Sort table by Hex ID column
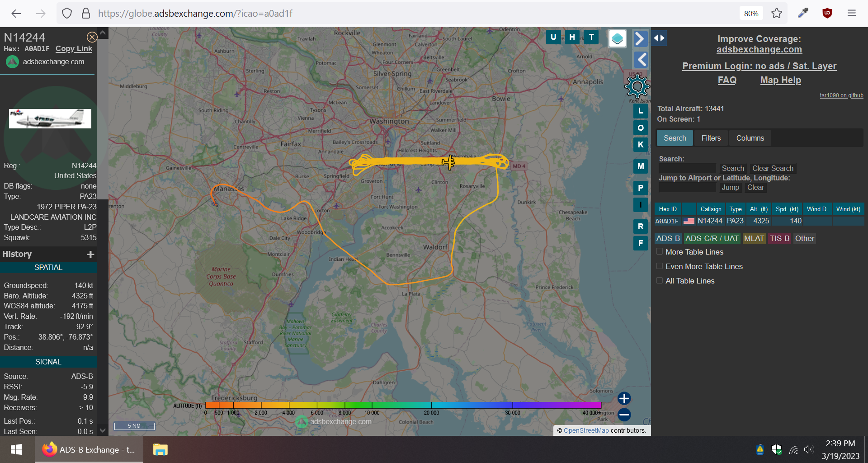This screenshot has height=463, width=868. (668, 209)
